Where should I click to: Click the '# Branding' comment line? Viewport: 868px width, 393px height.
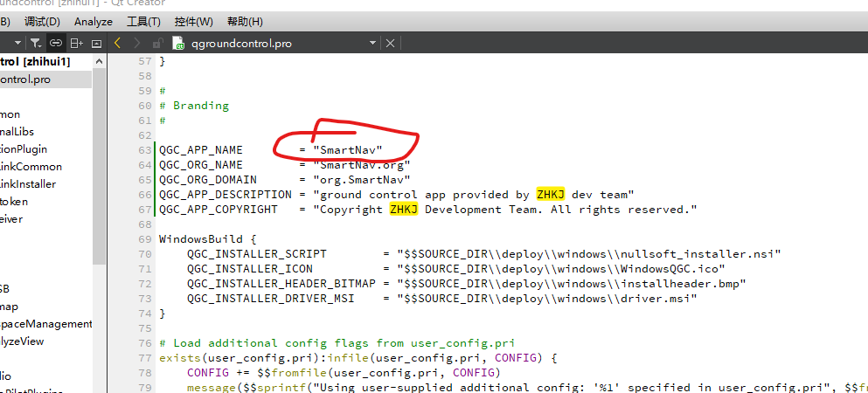(194, 105)
